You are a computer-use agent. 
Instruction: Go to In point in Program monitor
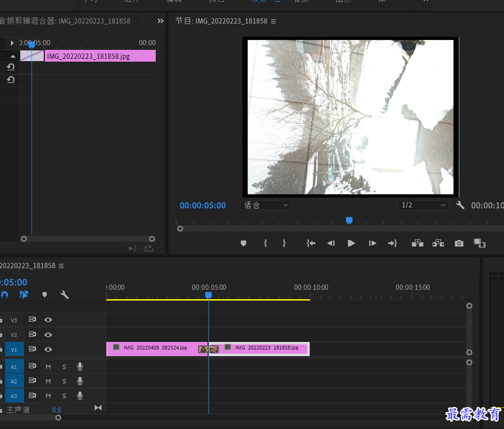pos(311,243)
